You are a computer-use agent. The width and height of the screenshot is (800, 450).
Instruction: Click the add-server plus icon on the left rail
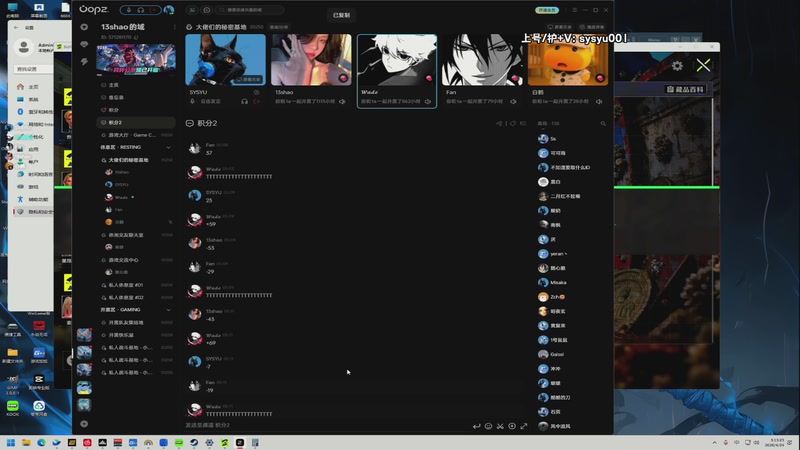[x=84, y=423]
